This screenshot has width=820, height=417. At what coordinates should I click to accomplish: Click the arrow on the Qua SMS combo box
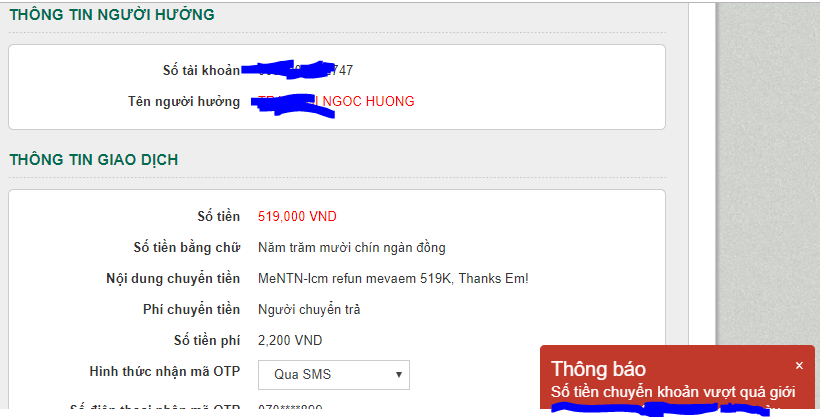point(398,375)
